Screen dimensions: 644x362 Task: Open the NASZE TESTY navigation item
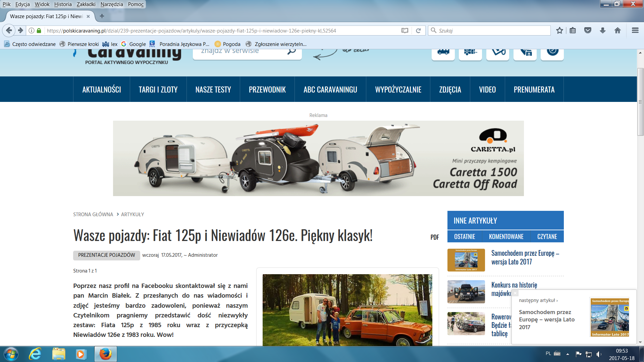pyautogui.click(x=213, y=89)
